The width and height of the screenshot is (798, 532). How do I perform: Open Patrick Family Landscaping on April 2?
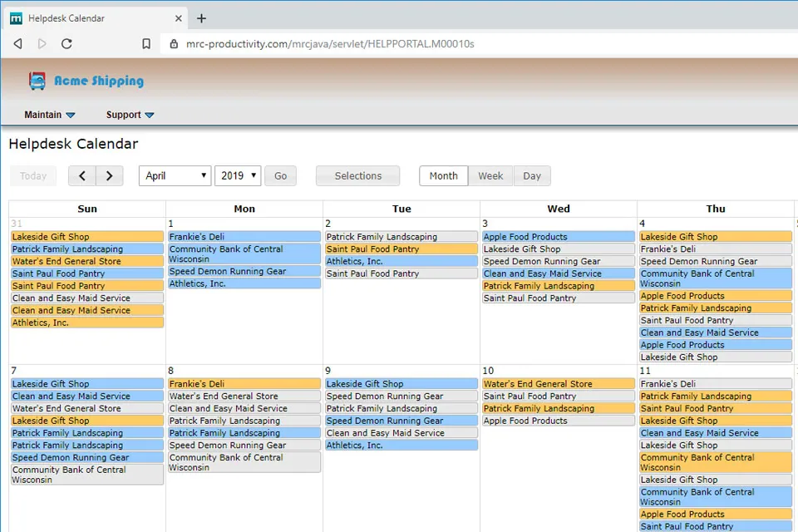(401, 237)
